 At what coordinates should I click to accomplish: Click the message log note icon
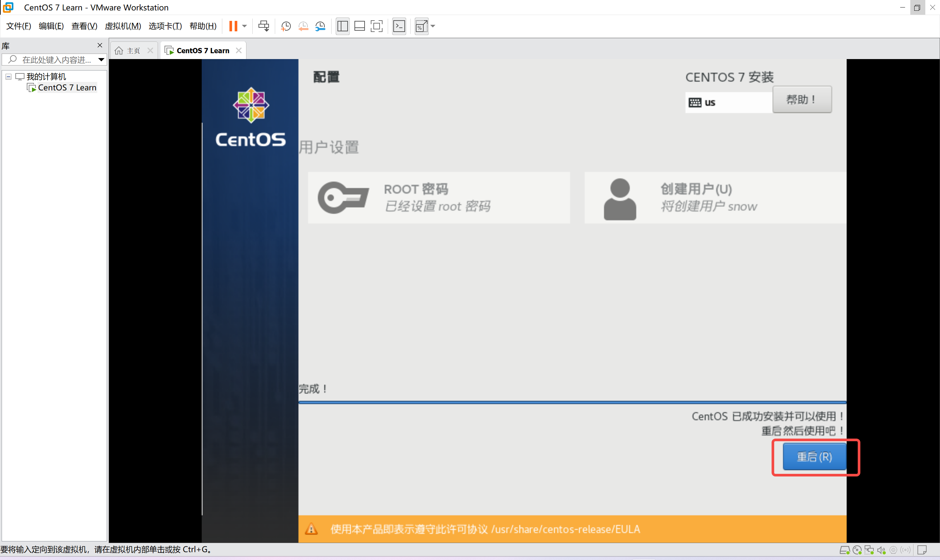922,550
